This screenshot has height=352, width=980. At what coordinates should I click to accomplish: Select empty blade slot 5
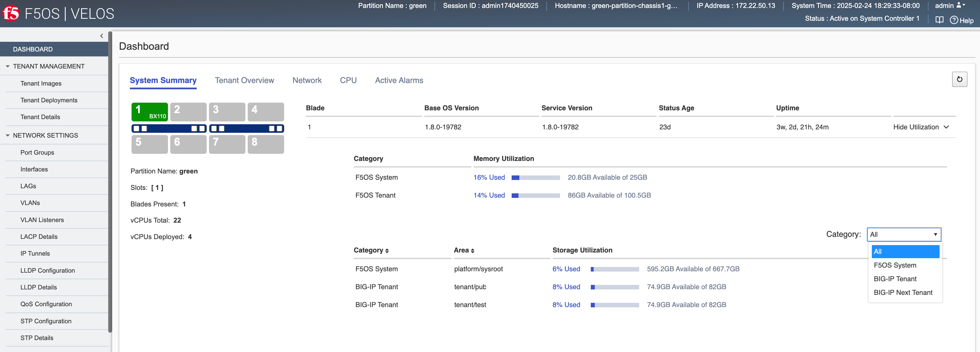149,144
